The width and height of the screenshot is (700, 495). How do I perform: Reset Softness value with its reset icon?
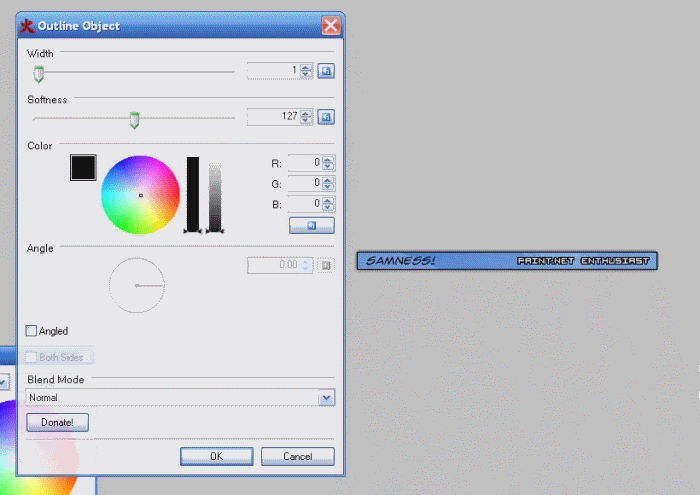[326, 117]
